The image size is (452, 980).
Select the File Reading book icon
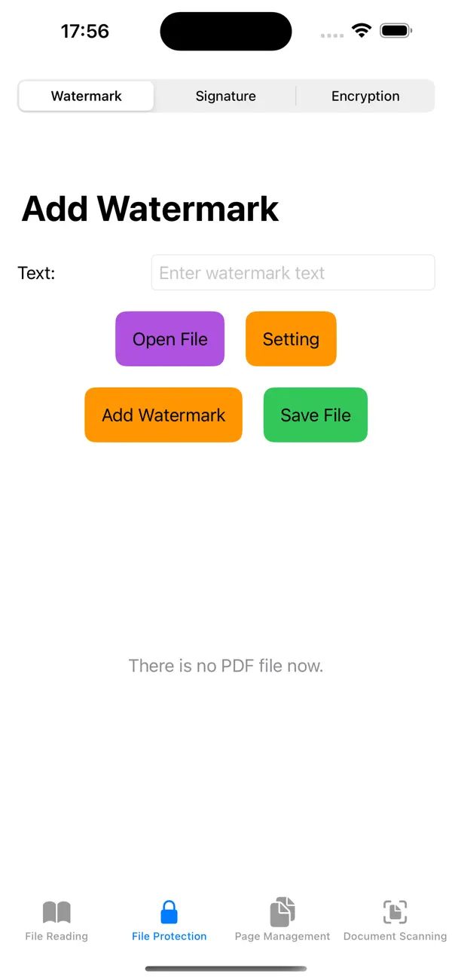coord(56,911)
